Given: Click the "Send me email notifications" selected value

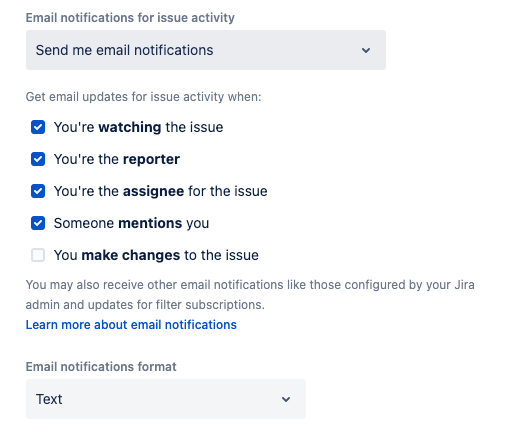Looking at the screenshot, I should click(x=124, y=50).
